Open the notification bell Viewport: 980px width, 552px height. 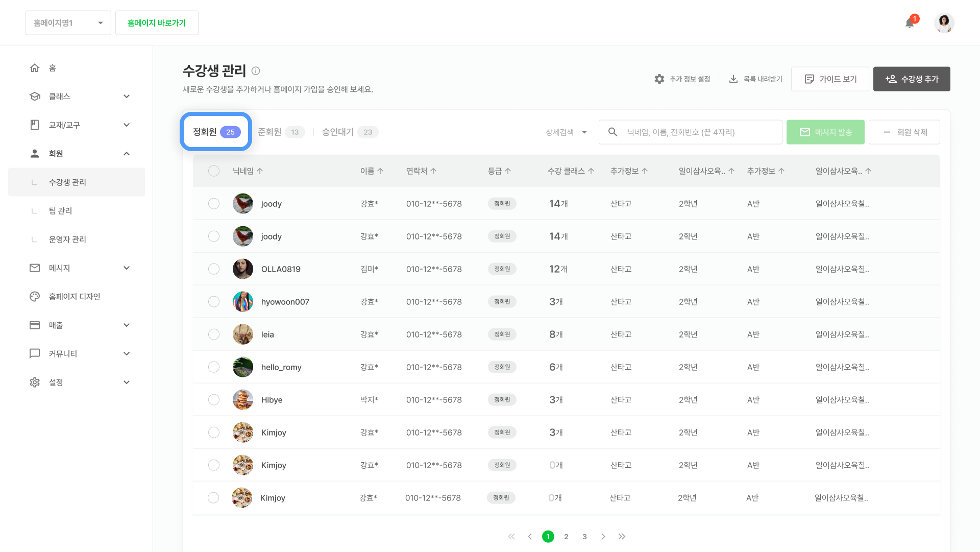coord(910,23)
